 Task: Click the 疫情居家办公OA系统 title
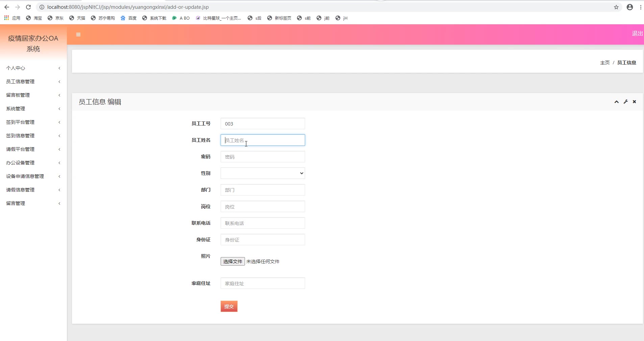pyautogui.click(x=33, y=44)
